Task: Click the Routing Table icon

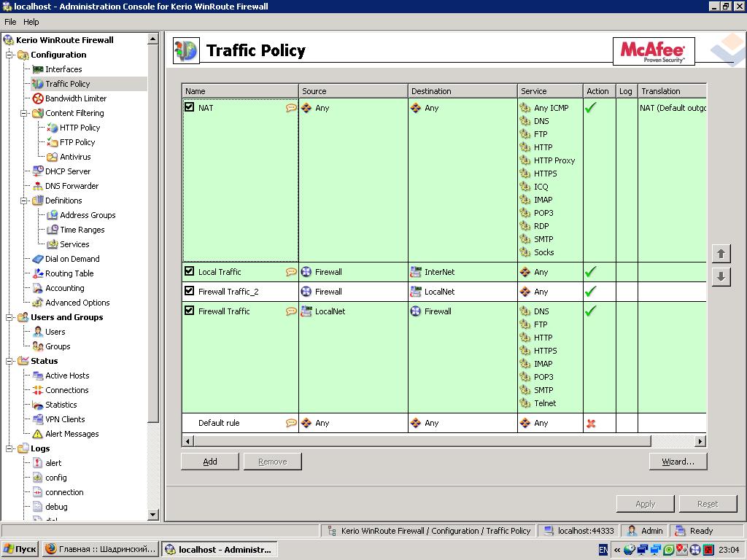Action: [x=38, y=274]
